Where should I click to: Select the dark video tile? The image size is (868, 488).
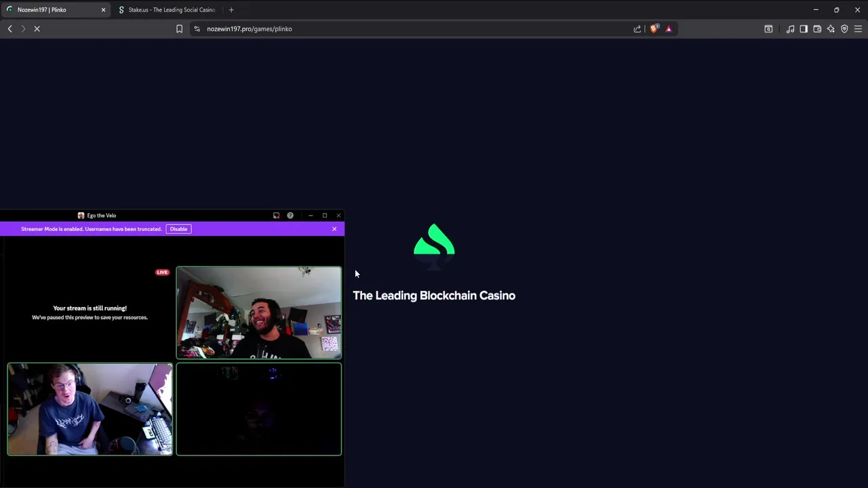coord(259,409)
